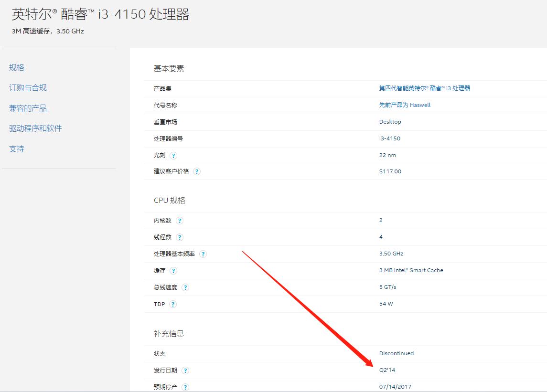Go to the 支持 section
This screenshot has width=547, height=392.
coord(17,148)
